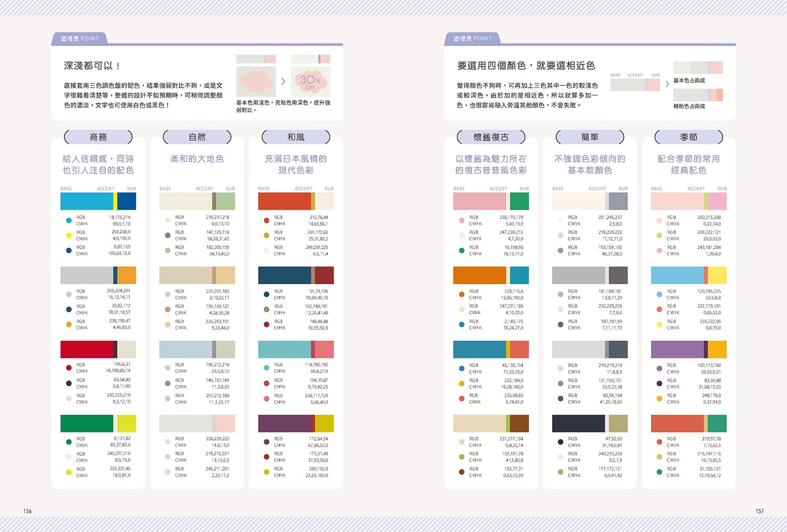Image resolution: width=787 pixels, height=532 pixels.
Task: Pick the plum dot beside RGB 112,64,94
Action: pyautogui.click(x=267, y=442)
